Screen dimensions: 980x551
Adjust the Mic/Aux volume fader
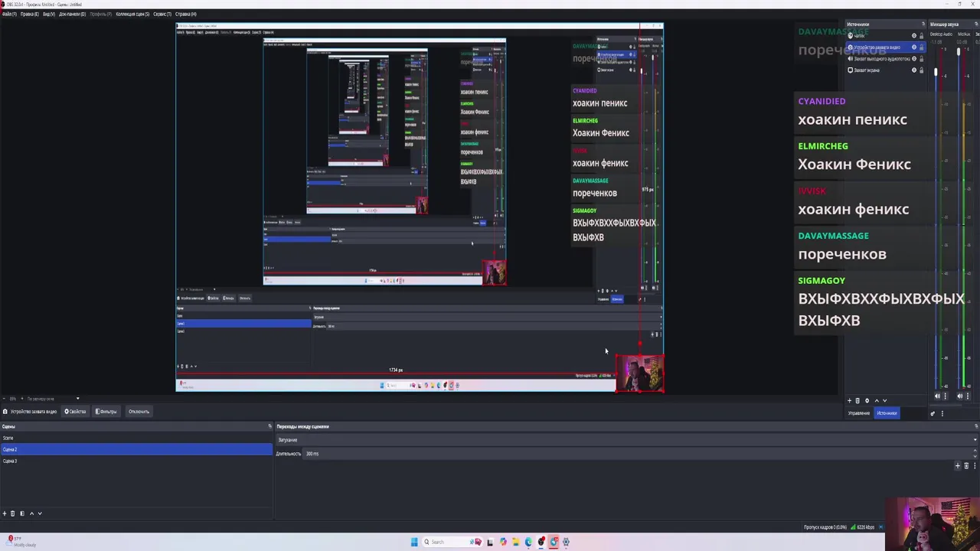click(x=958, y=51)
